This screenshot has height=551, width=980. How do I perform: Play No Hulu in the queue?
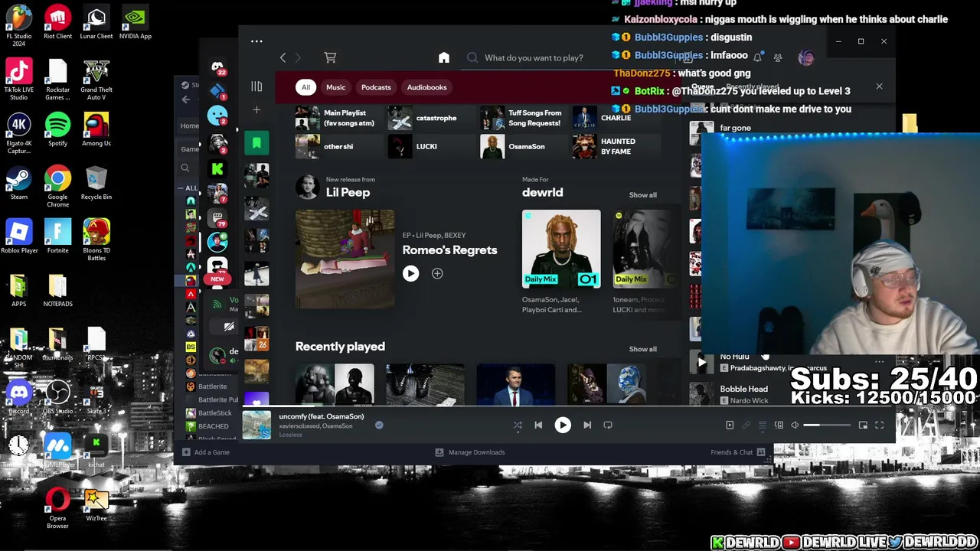(701, 363)
